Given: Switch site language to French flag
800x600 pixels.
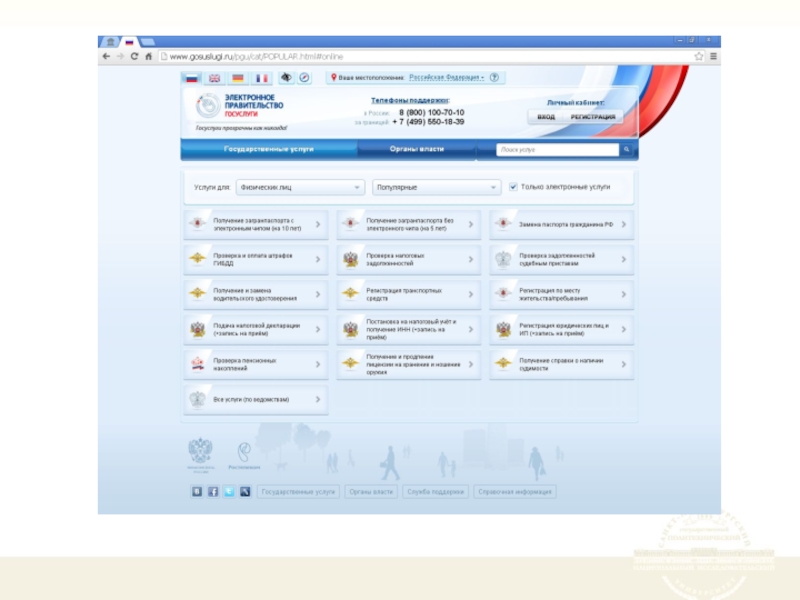Looking at the screenshot, I should pyautogui.click(x=262, y=78).
